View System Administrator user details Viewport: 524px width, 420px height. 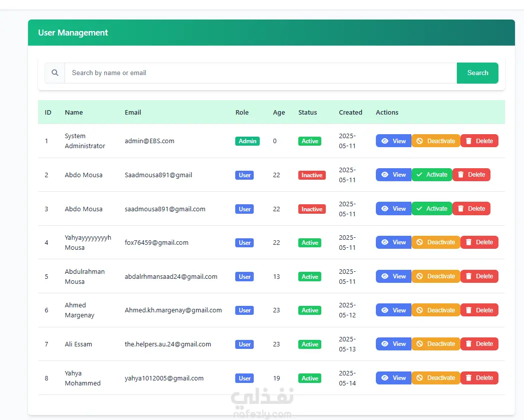(393, 141)
